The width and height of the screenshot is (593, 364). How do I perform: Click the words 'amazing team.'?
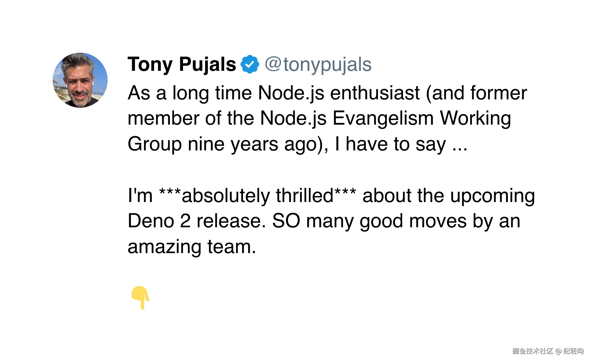point(192,247)
